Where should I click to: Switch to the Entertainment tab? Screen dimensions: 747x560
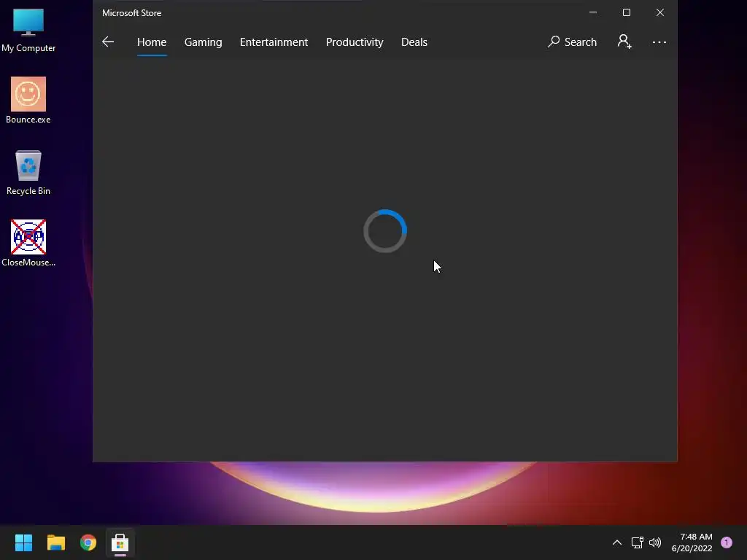pos(274,42)
